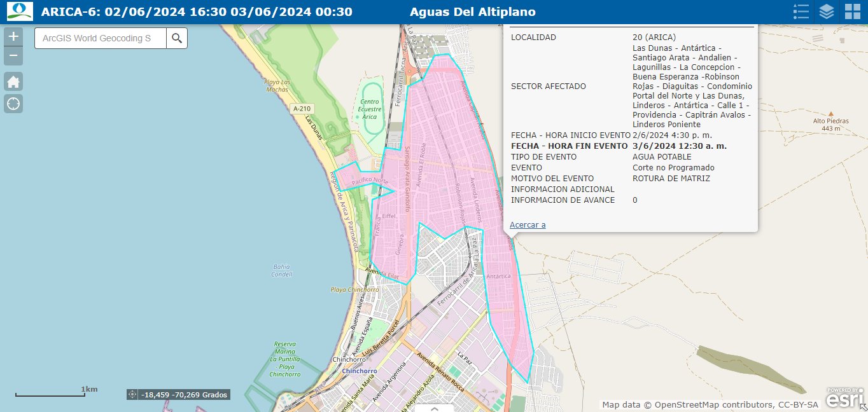Click the magnifier search button
The image size is (868, 412).
click(x=177, y=38)
